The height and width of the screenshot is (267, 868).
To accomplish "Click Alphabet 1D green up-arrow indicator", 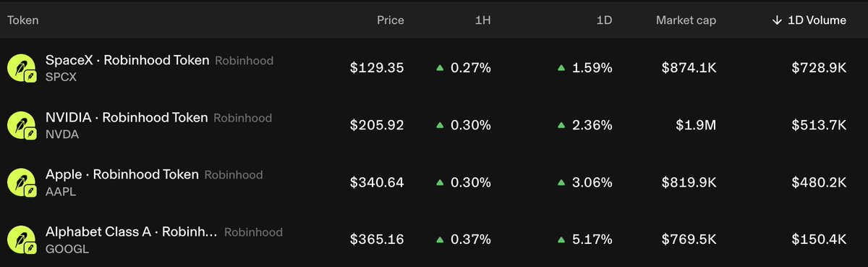I will tap(561, 240).
